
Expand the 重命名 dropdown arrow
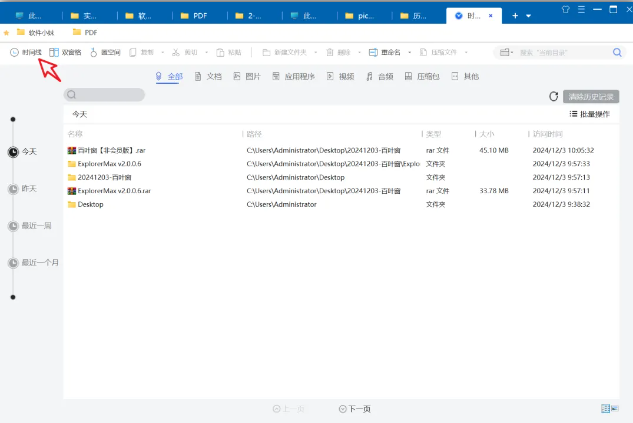[407, 52]
